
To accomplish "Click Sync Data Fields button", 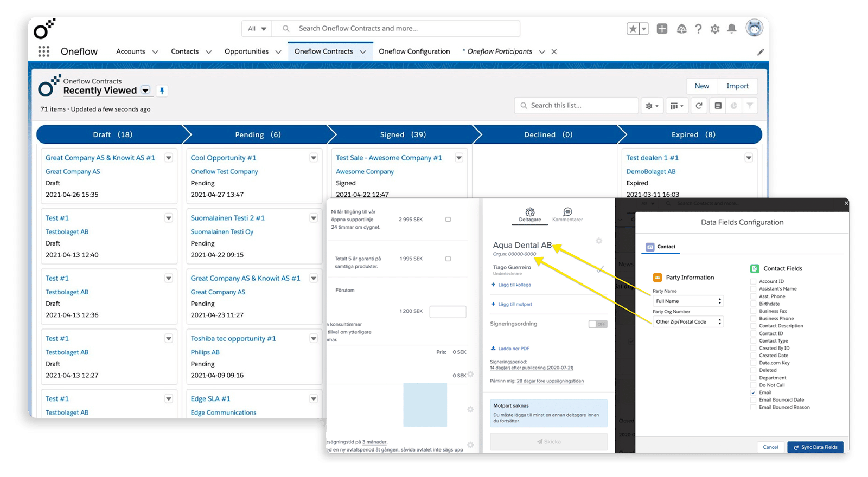I will [815, 447].
